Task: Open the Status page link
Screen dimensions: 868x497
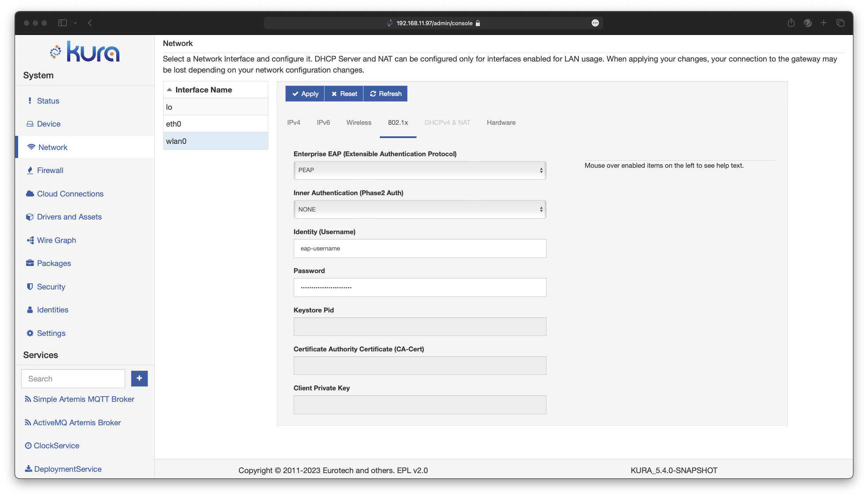Action: (x=48, y=101)
